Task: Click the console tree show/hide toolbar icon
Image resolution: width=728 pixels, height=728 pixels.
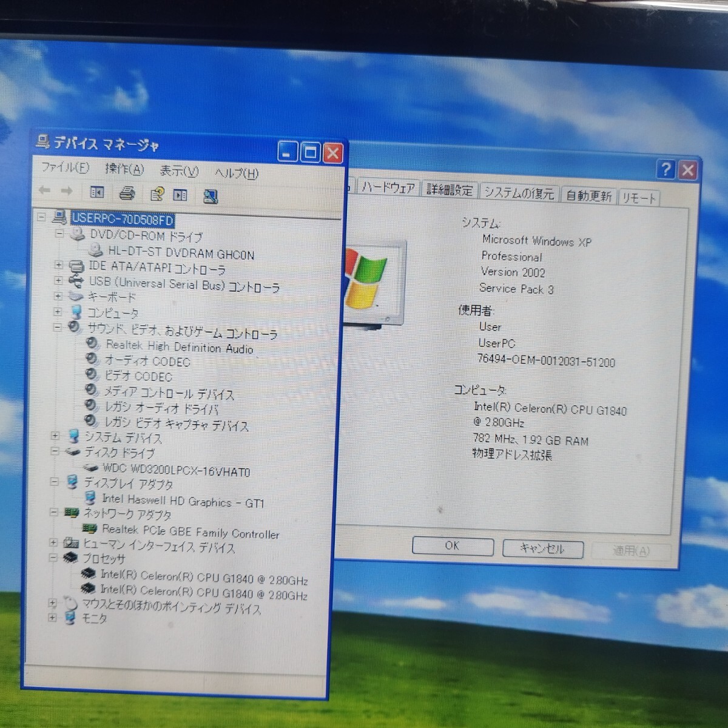Action: [97, 192]
